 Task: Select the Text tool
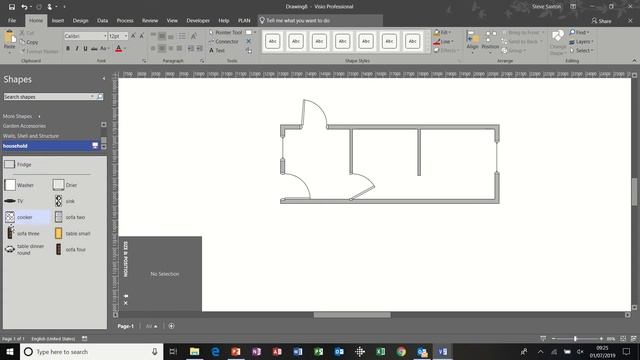pyautogui.click(x=217, y=51)
